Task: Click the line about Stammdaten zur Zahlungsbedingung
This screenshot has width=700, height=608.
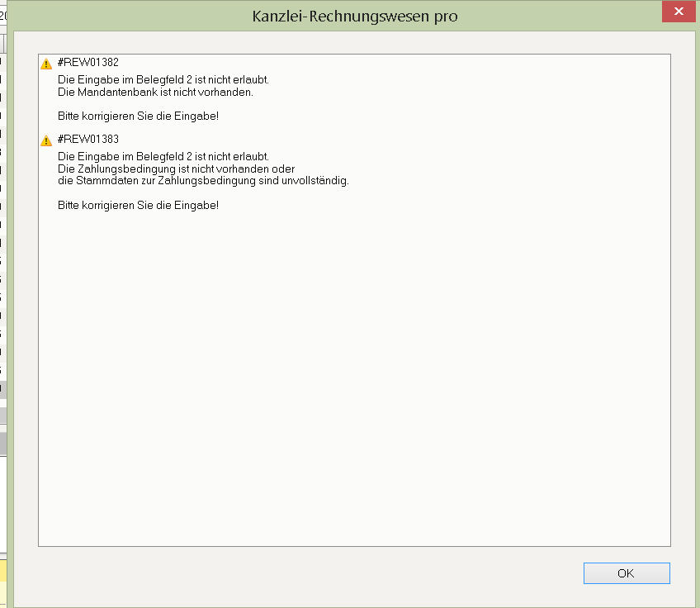Action: coord(203,181)
